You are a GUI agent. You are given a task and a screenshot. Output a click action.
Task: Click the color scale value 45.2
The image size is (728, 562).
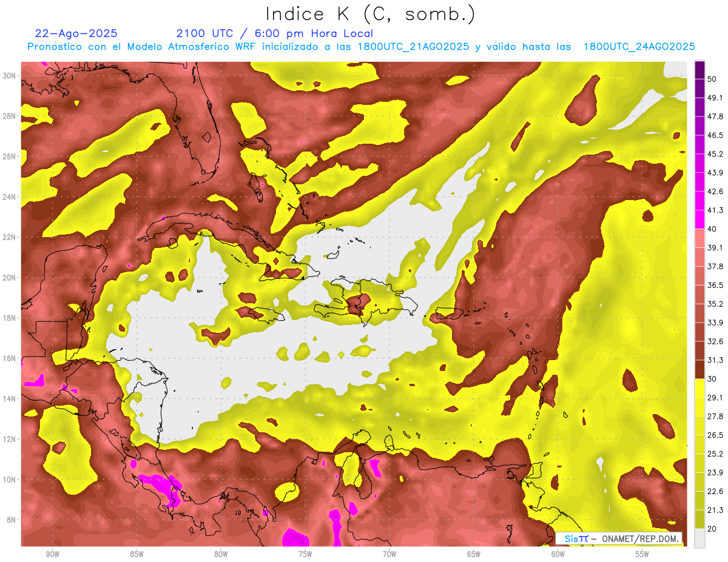pyautogui.click(x=715, y=154)
